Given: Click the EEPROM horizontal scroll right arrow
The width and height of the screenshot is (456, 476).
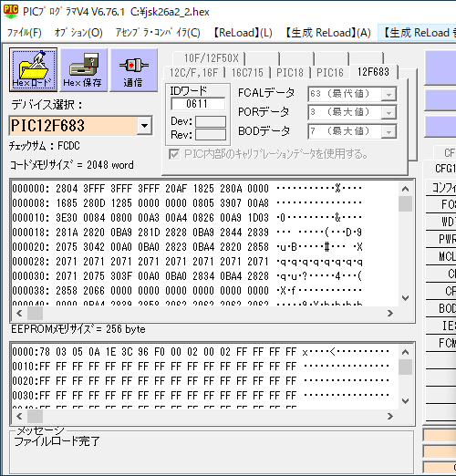Looking at the screenshot, I should point(390,416).
